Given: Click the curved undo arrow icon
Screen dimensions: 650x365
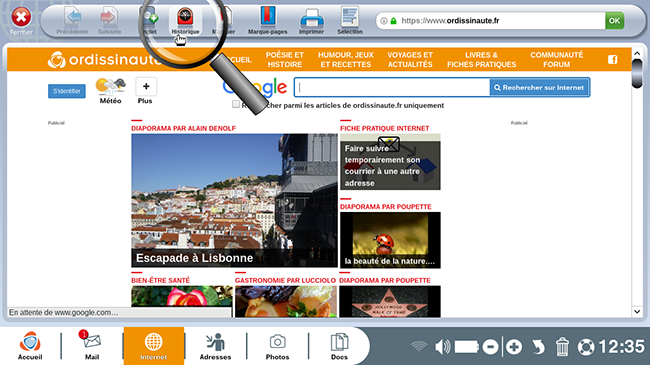Looking at the screenshot, I should (538, 347).
